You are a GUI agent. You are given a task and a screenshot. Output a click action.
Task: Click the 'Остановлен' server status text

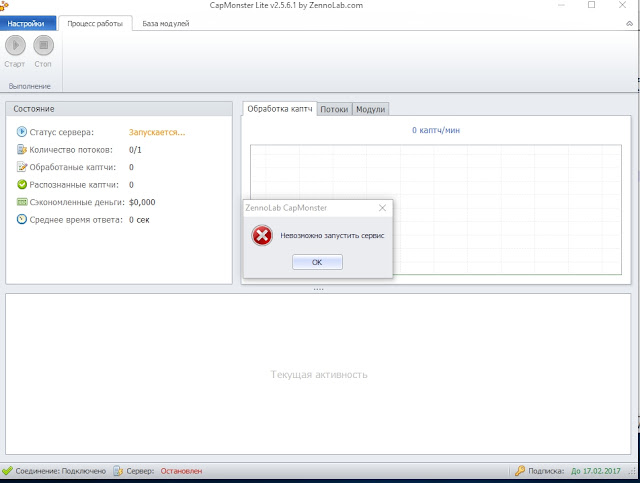pos(181,471)
